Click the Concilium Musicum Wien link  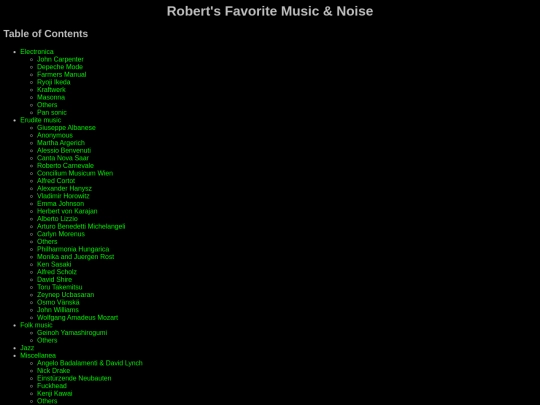point(75,173)
